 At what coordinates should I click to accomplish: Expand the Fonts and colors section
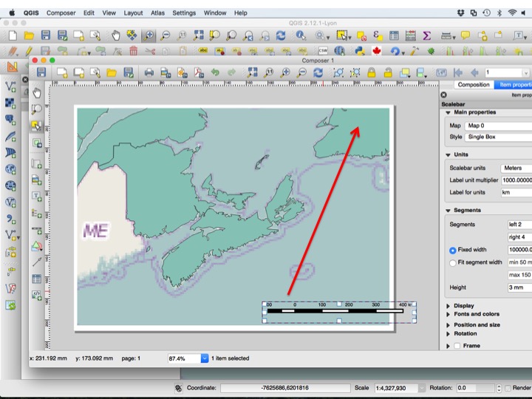[x=448, y=314]
